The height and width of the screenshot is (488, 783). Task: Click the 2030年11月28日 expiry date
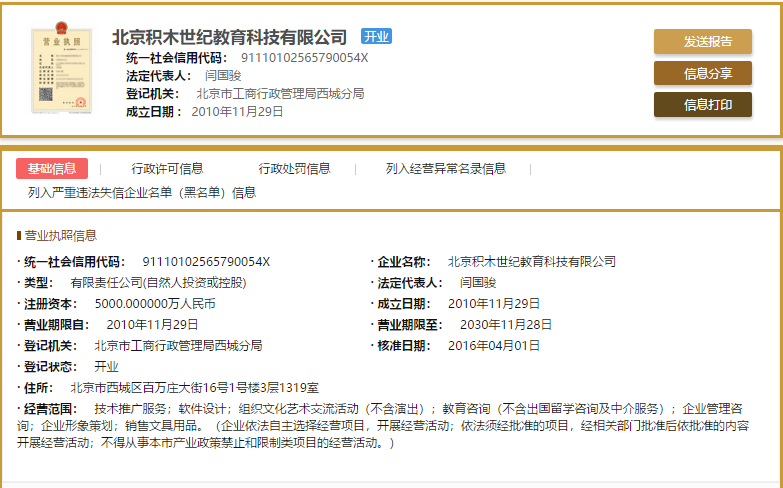tap(506, 324)
